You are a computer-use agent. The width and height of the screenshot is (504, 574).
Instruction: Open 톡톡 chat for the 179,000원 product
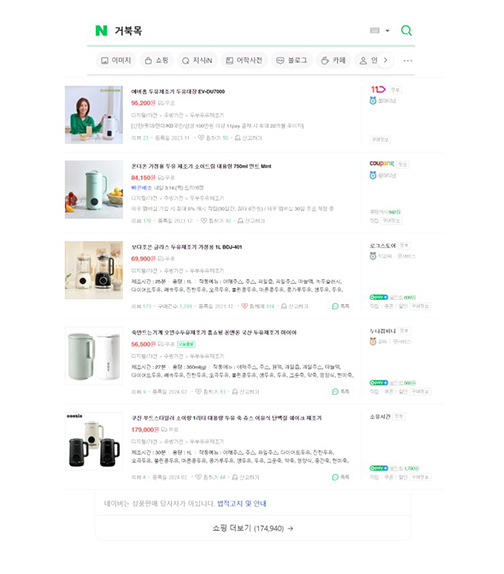[x=340, y=477]
